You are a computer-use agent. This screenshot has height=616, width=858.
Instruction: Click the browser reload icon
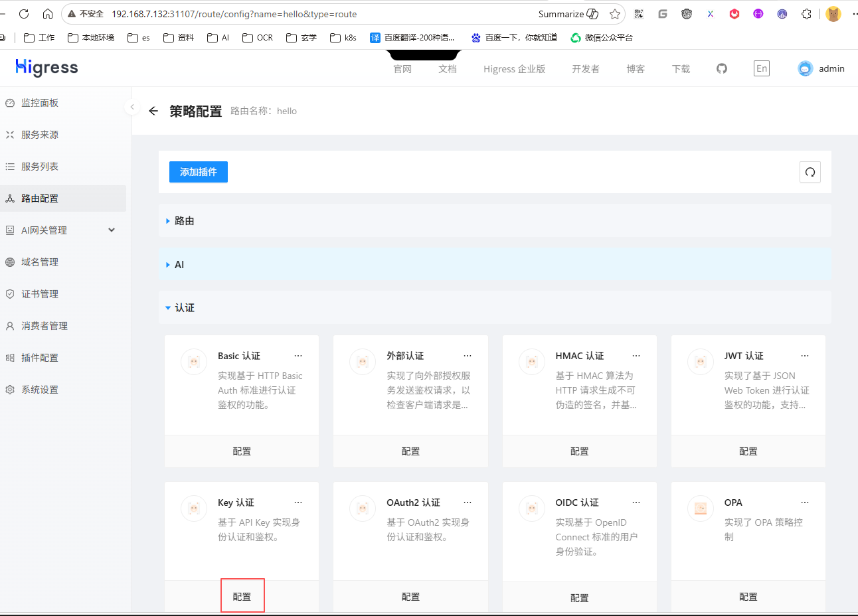[x=24, y=13]
